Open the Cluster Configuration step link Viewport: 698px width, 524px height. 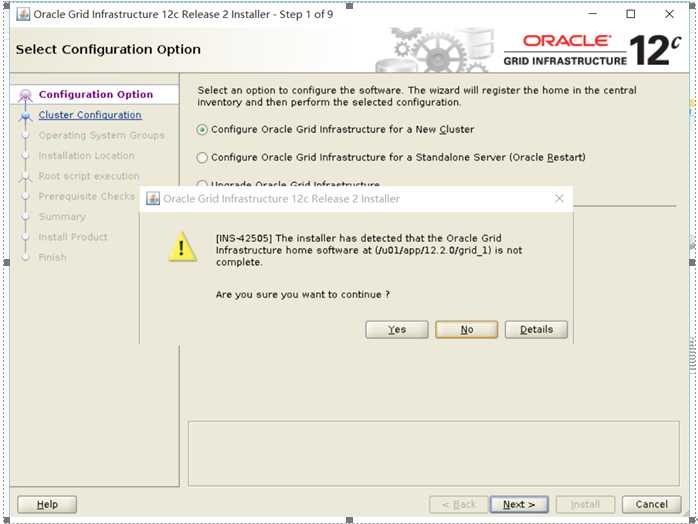[x=90, y=115]
